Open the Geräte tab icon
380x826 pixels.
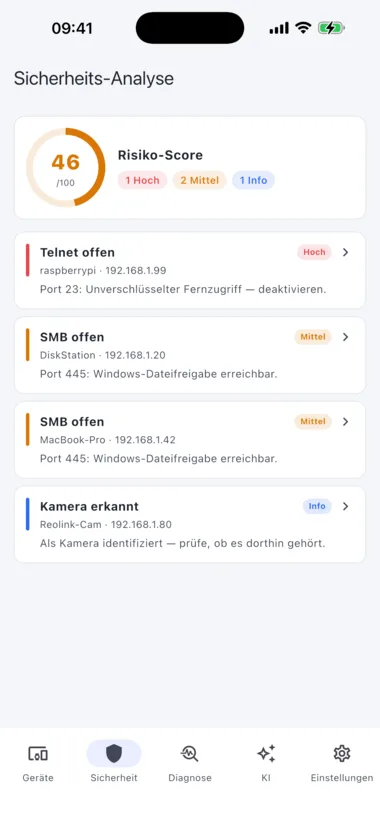pos(38,754)
